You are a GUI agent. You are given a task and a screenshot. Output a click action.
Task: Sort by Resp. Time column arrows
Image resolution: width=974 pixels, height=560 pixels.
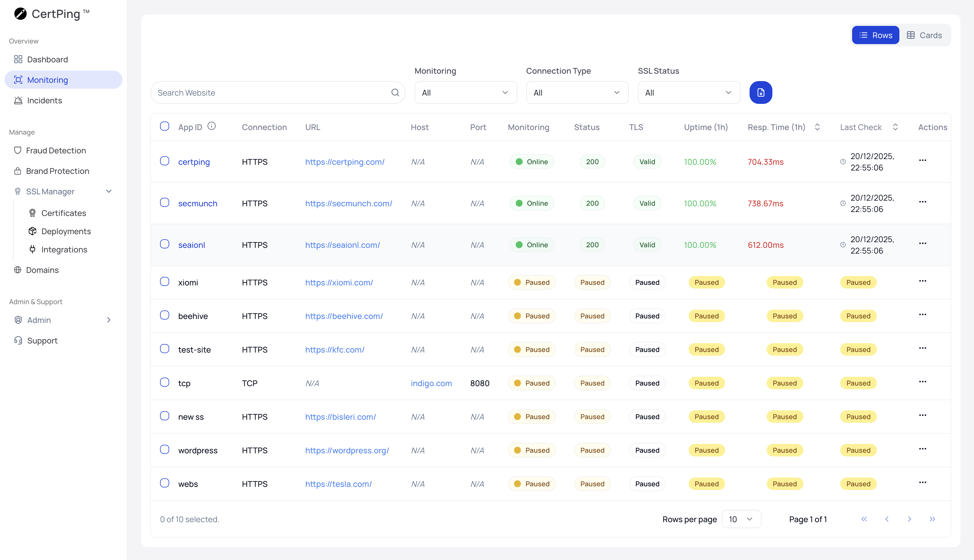point(817,127)
